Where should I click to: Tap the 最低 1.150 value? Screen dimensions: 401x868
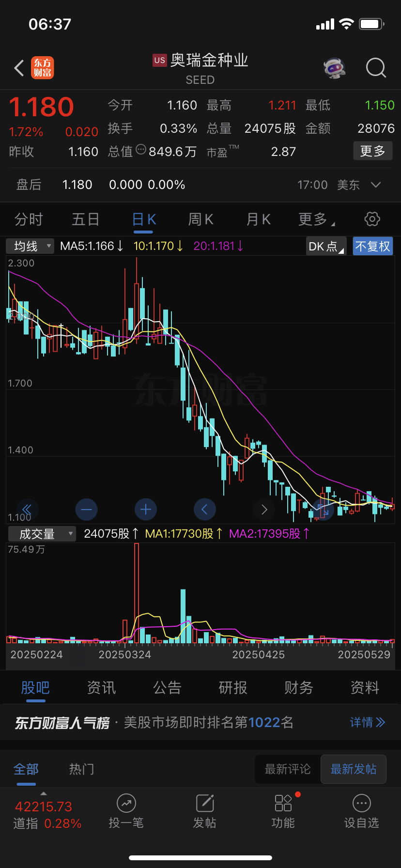pyautogui.click(x=380, y=105)
